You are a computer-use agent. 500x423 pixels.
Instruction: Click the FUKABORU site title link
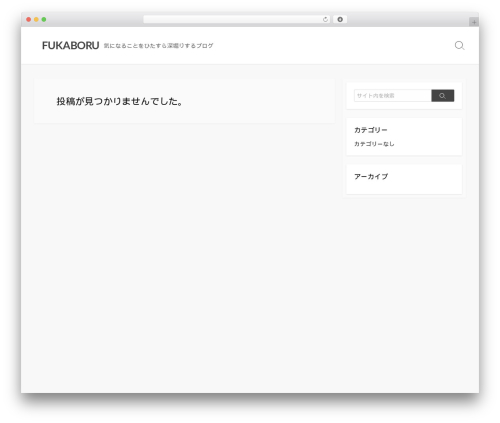point(70,45)
